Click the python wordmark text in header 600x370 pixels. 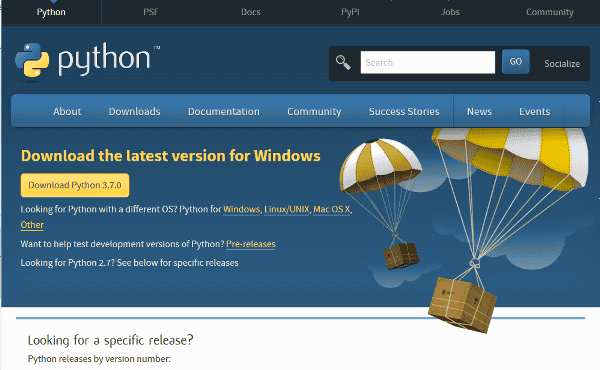click(x=104, y=60)
